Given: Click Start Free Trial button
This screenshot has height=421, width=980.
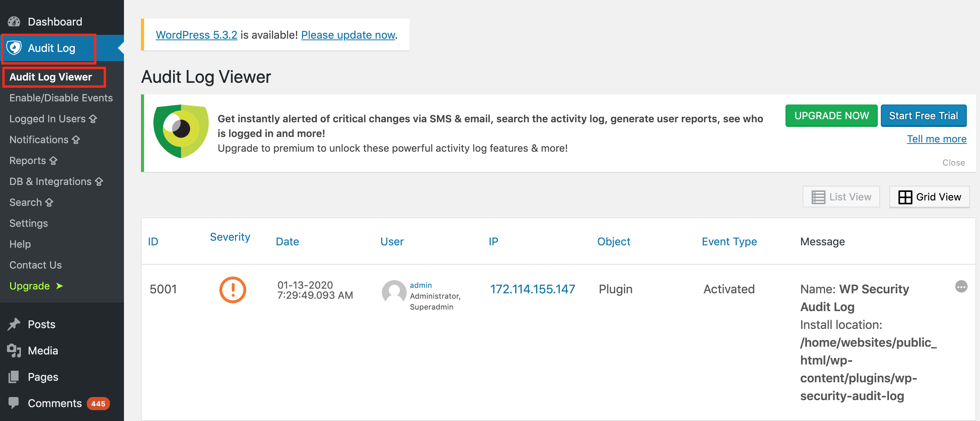Looking at the screenshot, I should click(x=924, y=116).
